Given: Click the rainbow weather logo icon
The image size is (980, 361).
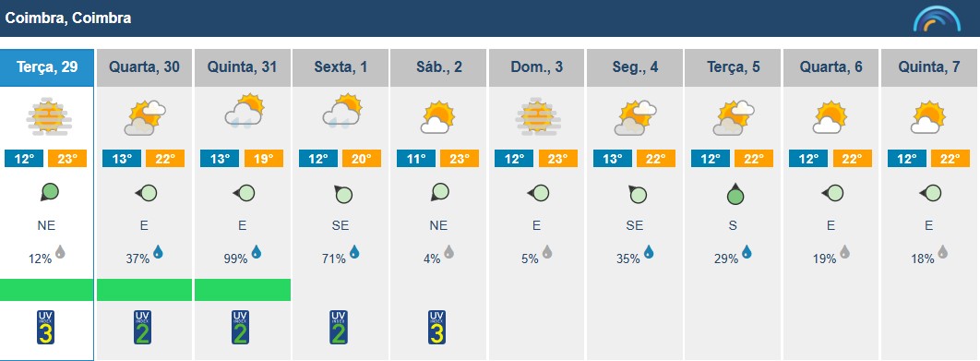Looking at the screenshot, I should pyautogui.click(x=937, y=18).
